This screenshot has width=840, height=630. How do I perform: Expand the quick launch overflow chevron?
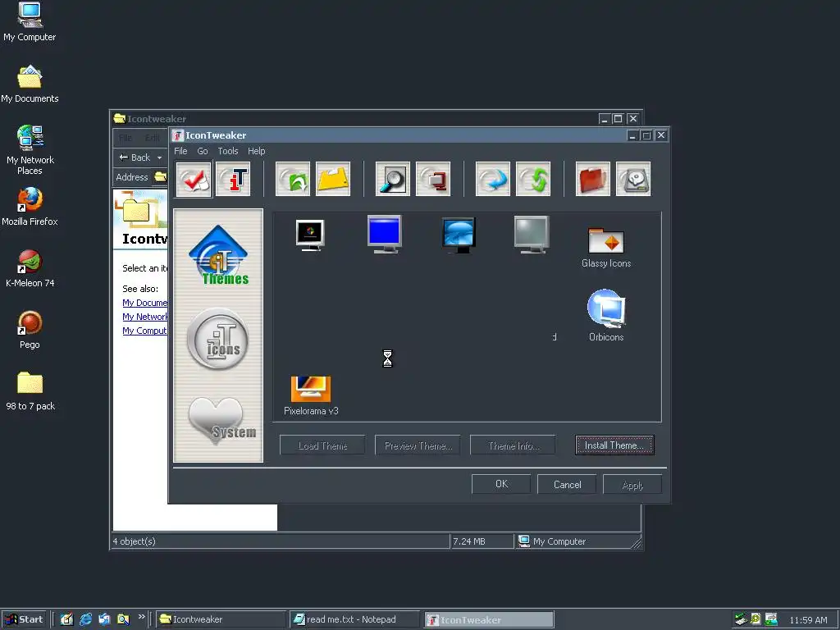click(x=141, y=617)
